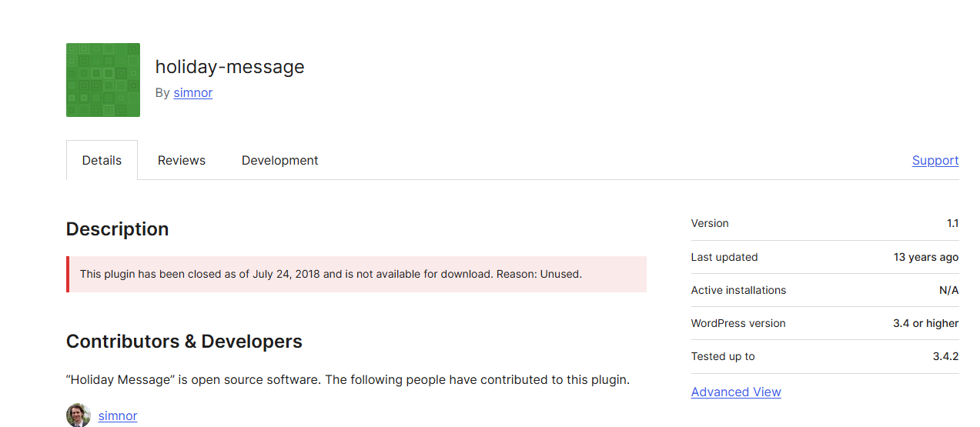Screen dimensions: 980x427
Task: Click the 13 years ago value
Action: coord(925,258)
